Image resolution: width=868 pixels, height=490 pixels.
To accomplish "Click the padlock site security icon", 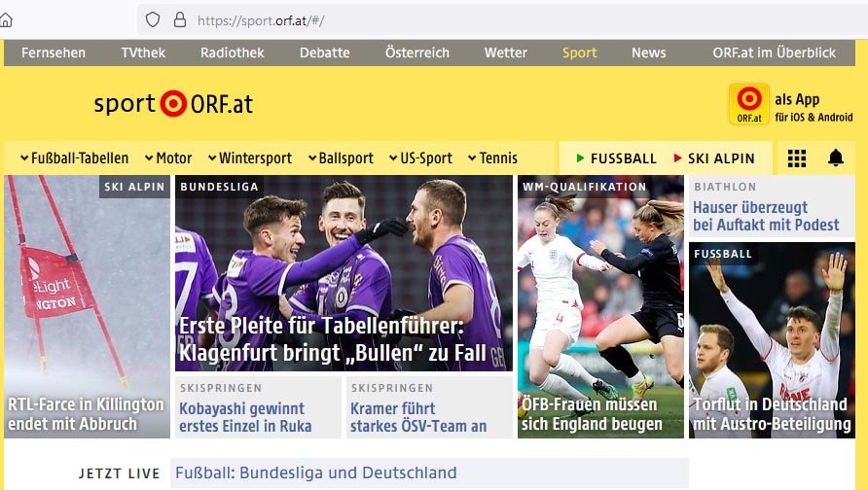I will [x=180, y=20].
